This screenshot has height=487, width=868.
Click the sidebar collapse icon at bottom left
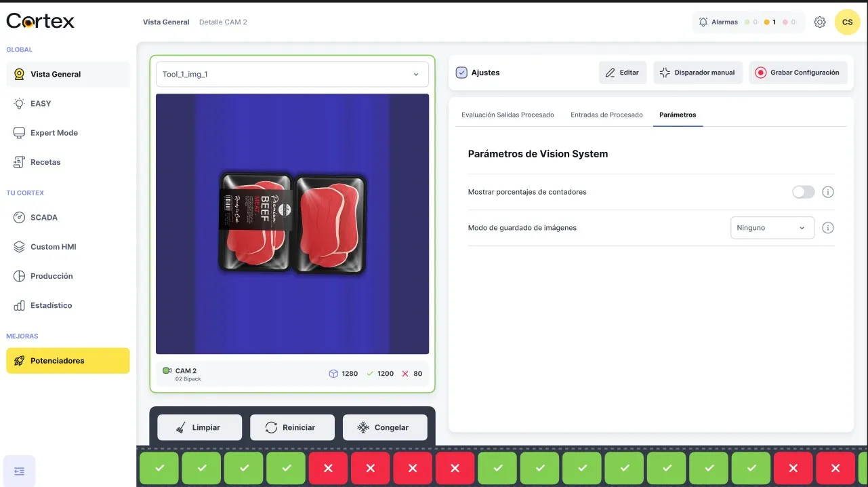tap(19, 471)
